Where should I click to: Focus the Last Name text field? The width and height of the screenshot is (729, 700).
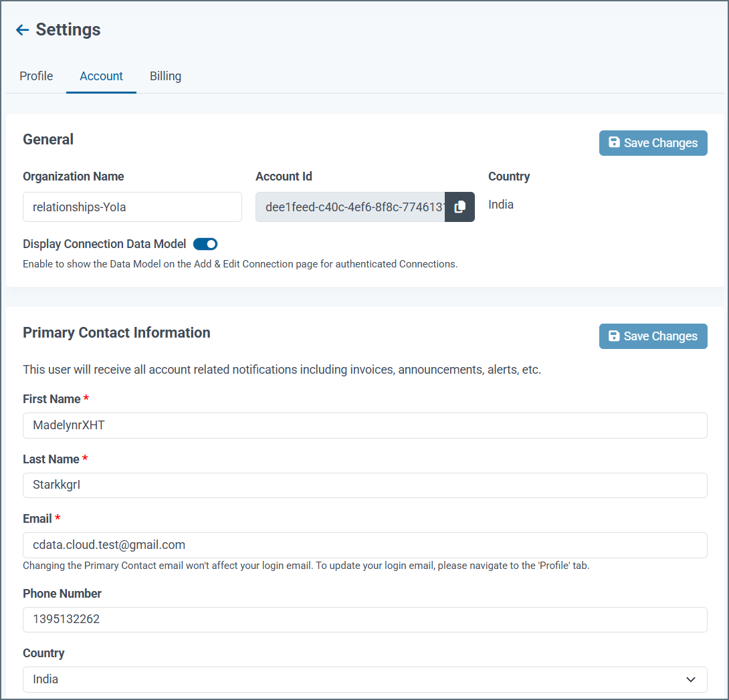(364, 485)
